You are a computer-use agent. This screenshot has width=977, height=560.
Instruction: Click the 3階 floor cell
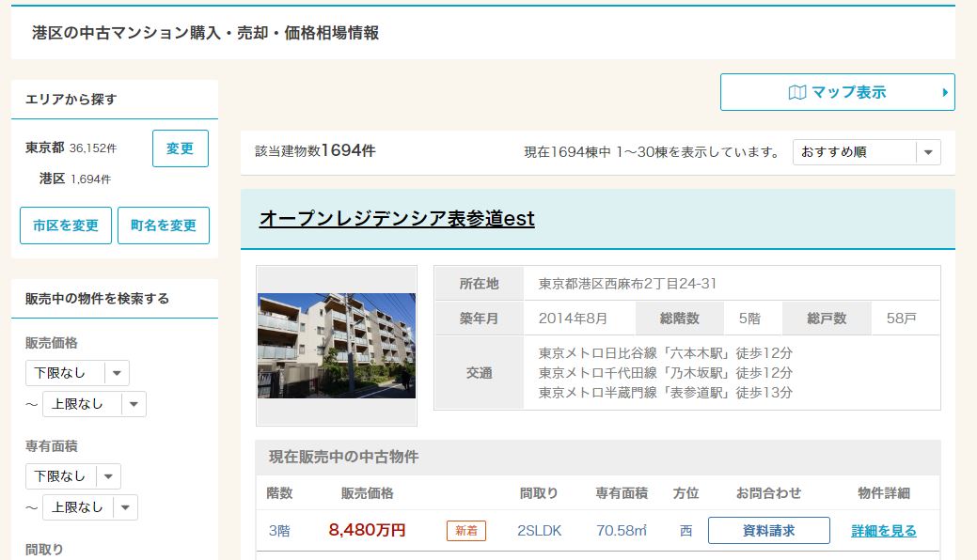279,531
